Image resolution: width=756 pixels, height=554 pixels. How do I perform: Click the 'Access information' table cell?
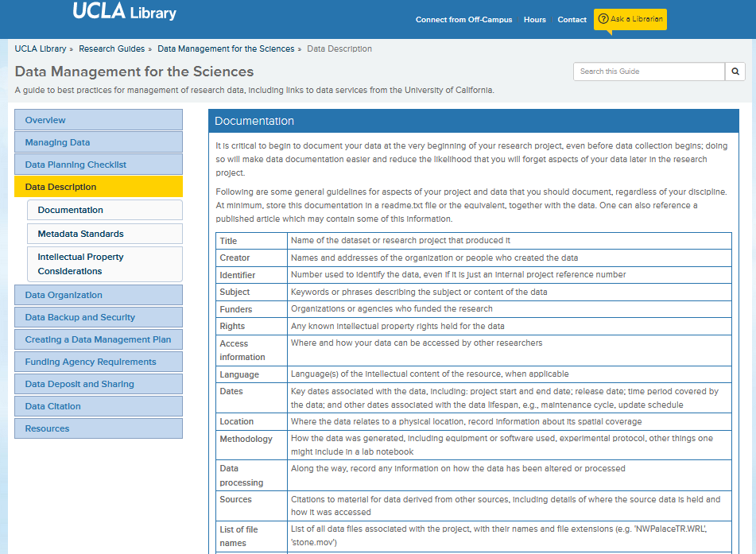252,350
